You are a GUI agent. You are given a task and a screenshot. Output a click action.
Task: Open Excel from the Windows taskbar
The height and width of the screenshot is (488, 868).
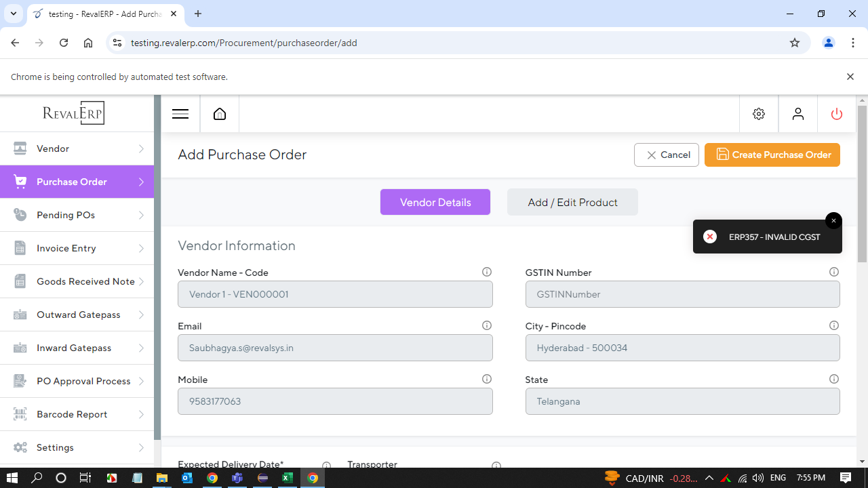(288, 478)
